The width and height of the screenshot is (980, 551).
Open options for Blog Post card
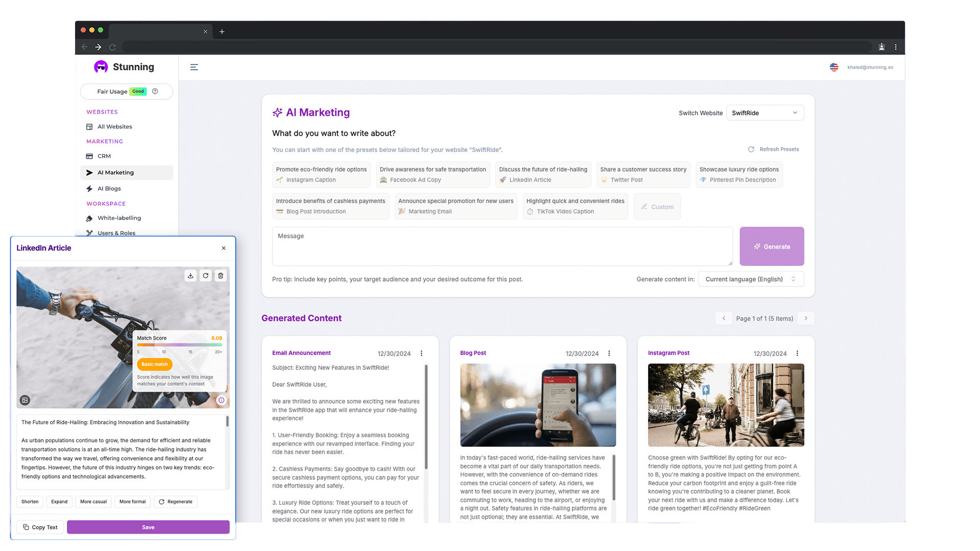click(609, 353)
